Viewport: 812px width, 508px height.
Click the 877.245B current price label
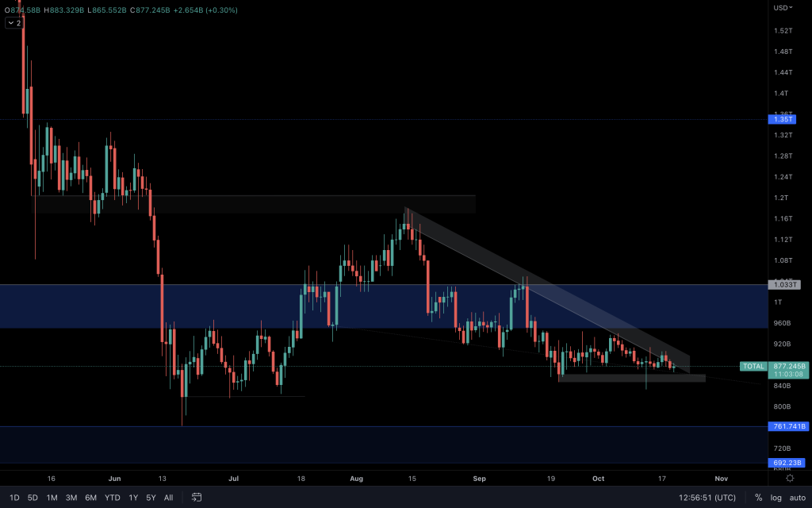coord(788,366)
